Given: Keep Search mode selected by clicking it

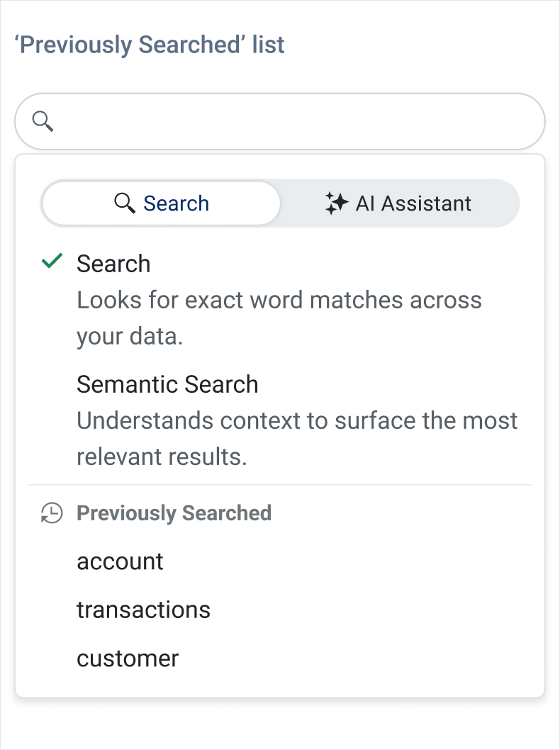Looking at the screenshot, I should tap(163, 203).
